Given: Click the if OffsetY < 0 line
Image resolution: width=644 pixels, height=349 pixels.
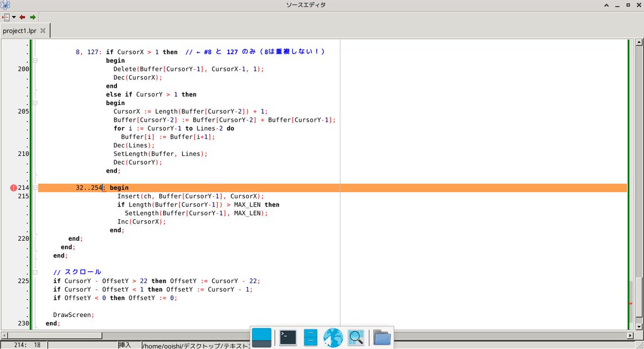Looking at the screenshot, I should coord(115,298).
